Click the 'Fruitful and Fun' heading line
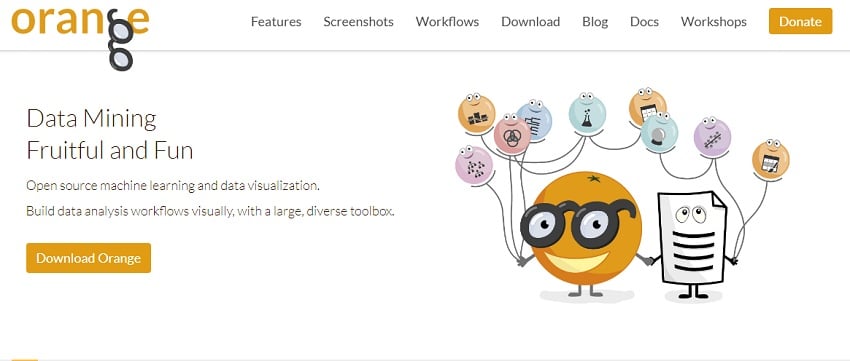Image resolution: width=850 pixels, height=361 pixels. coord(110,150)
